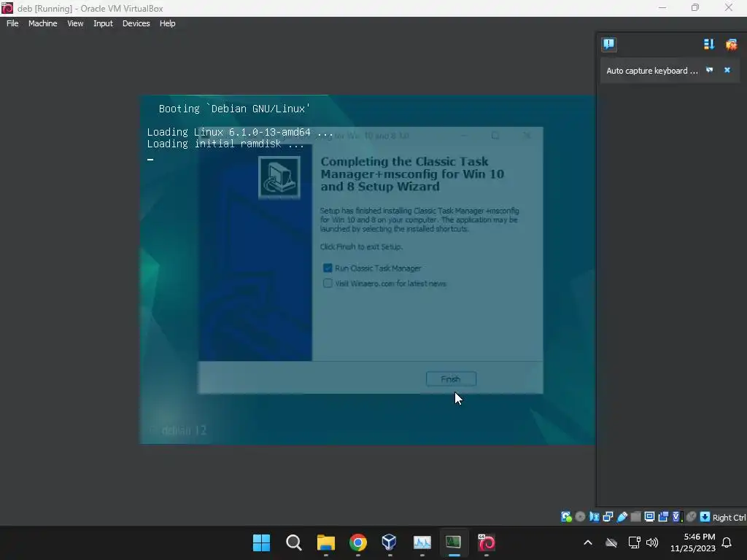The image size is (747, 560).
Task: Click the network adapters status icon
Action: click(608, 517)
